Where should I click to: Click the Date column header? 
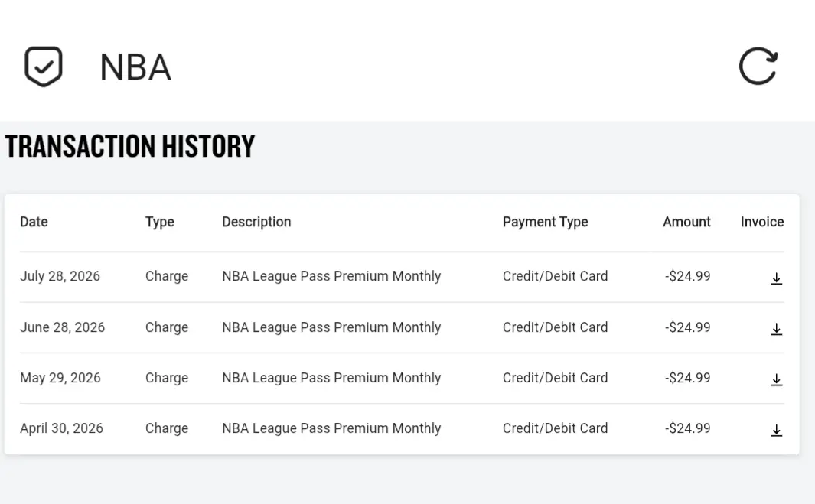coord(34,222)
